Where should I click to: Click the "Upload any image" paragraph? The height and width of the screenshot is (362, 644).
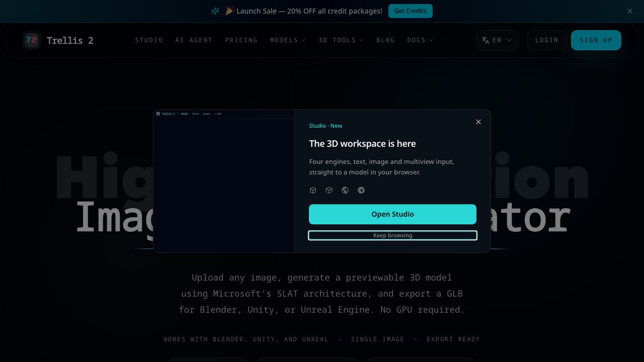click(x=322, y=294)
